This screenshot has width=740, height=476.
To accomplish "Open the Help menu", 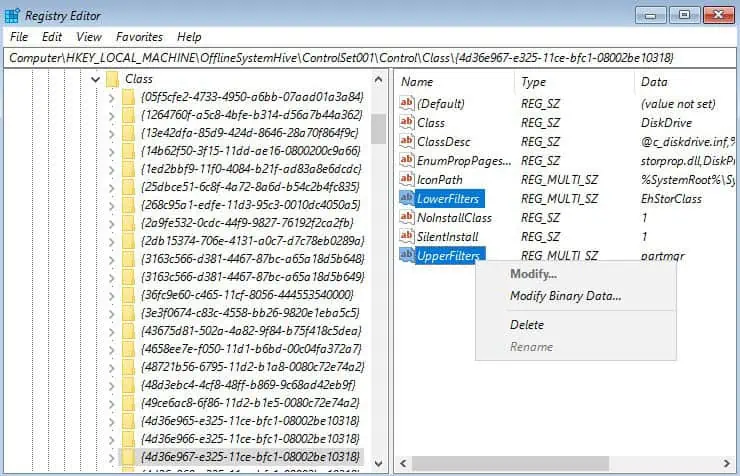I will [x=189, y=37].
